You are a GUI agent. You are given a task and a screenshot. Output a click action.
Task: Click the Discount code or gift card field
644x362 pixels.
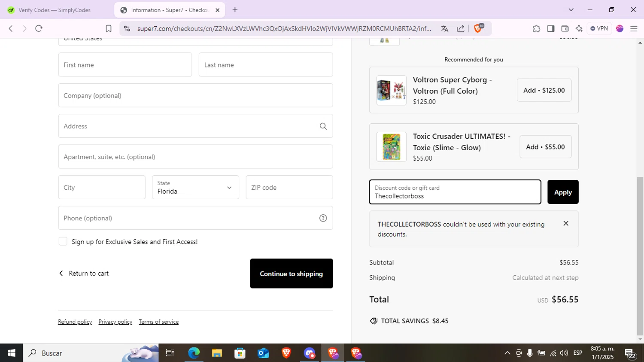point(455,192)
